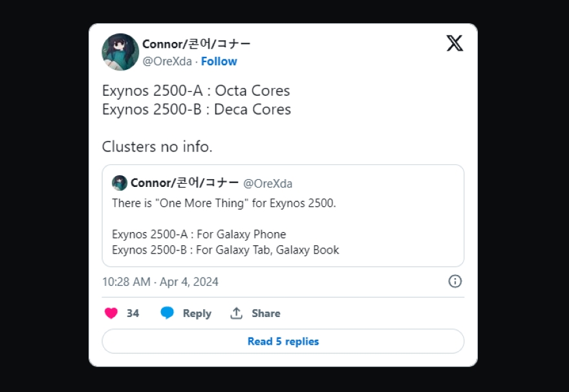Open Connor's large profile avatar
Screen dimensions: 569x392
tap(120, 52)
